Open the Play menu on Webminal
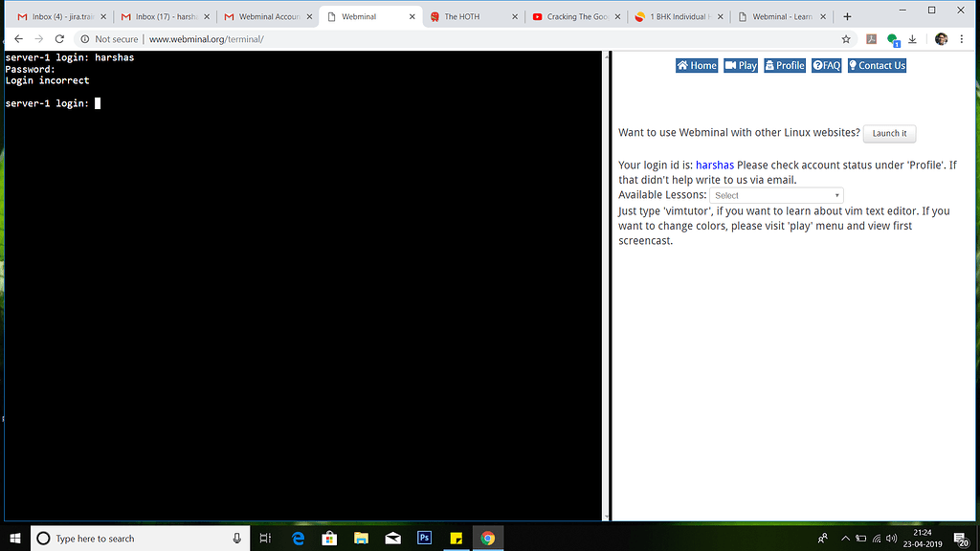Viewport: 980px width, 551px height. (742, 65)
